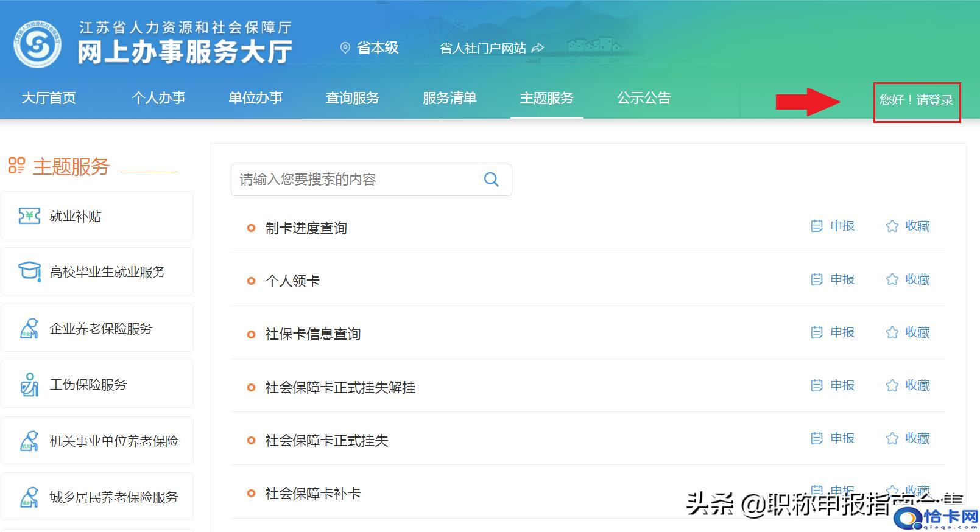Click the 申报 form icon for 个人领卡
Screen dimensions: 980x532
coord(817,279)
